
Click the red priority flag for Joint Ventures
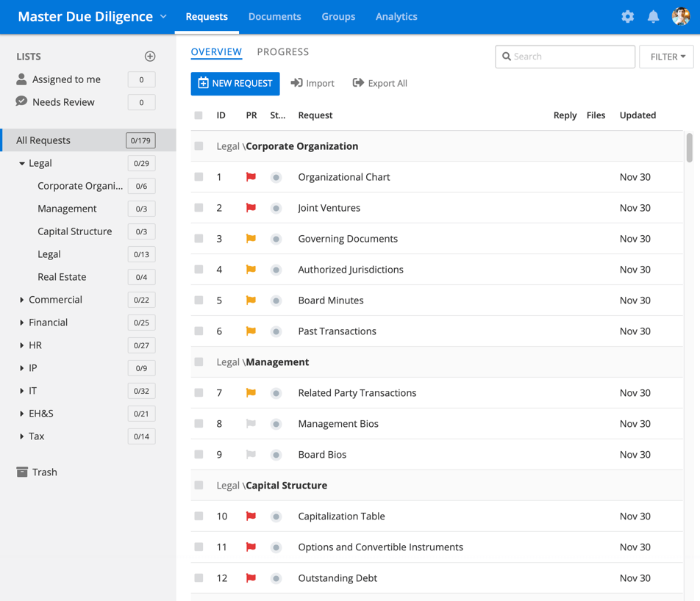coord(251,208)
